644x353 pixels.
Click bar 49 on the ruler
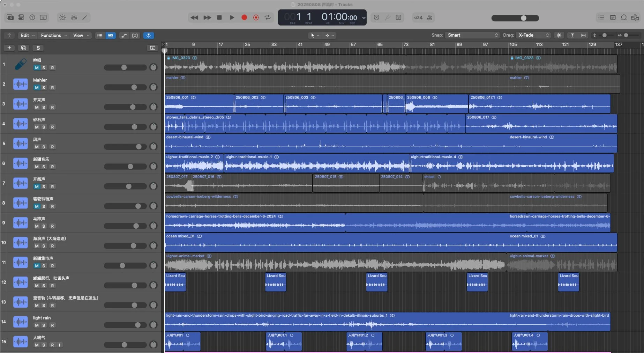pos(327,45)
